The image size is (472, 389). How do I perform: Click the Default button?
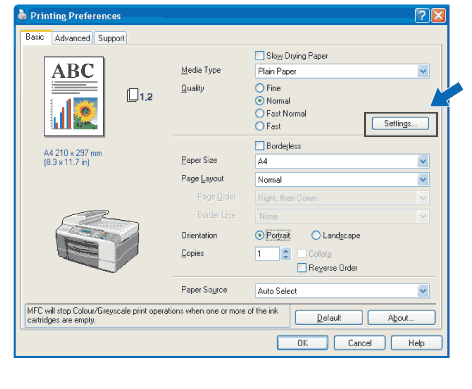(x=329, y=318)
